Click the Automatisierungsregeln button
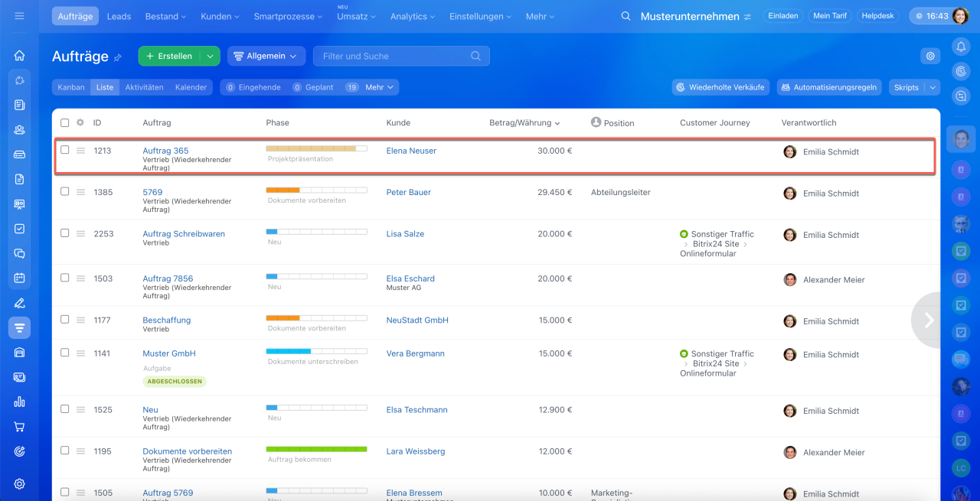The height and width of the screenshot is (501, 980). [x=829, y=87]
